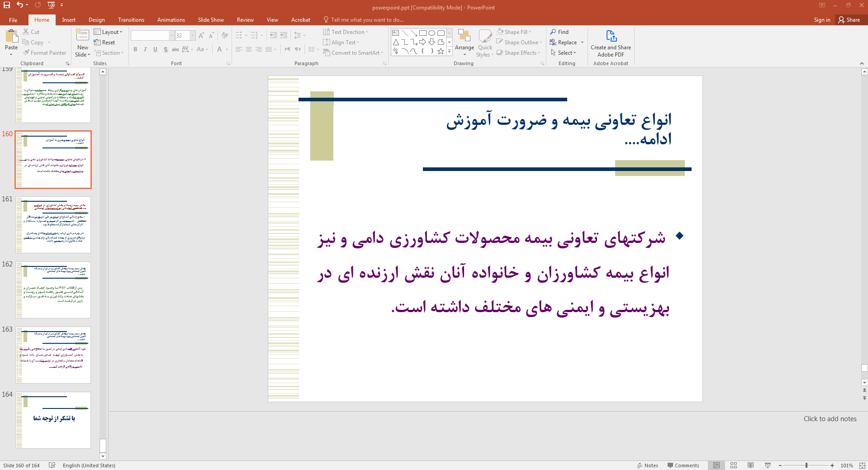868x470 pixels.
Task: Click the zoom in plus button
Action: click(832, 465)
